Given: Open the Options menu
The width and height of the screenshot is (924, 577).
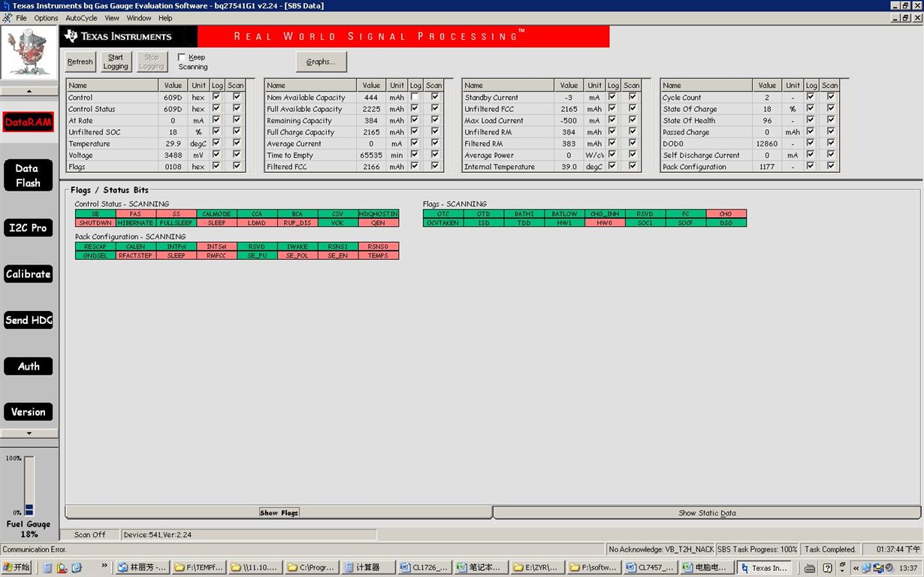Looking at the screenshot, I should 46,18.
